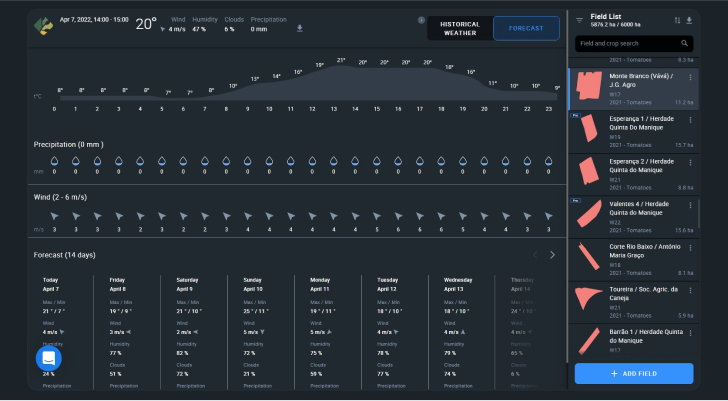Click the Pro badge on Esperança 1
This screenshot has height=401, width=728.
[x=575, y=115]
